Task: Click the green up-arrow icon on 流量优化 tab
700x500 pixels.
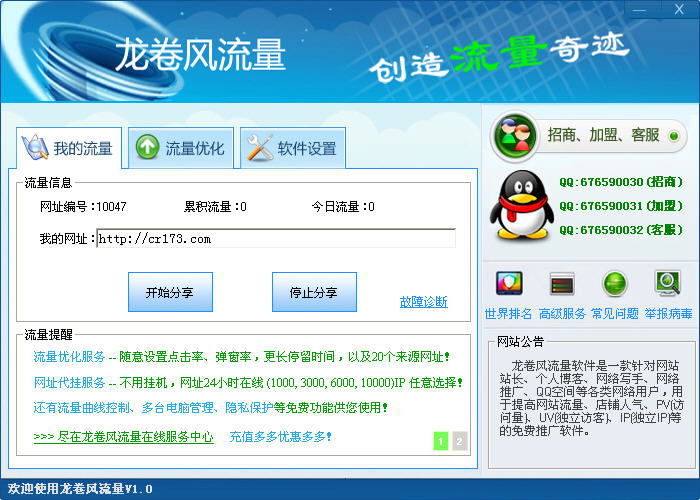Action: (147, 147)
